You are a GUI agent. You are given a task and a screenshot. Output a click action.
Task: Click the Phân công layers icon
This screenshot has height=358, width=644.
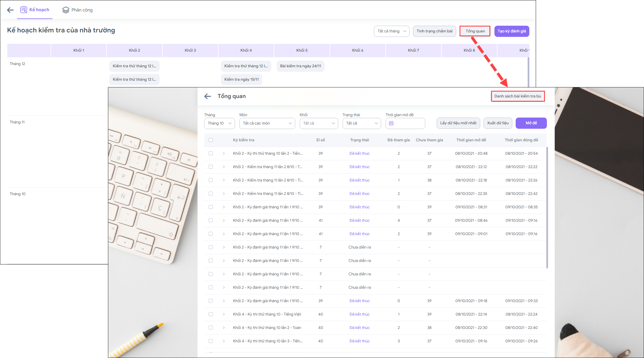(x=66, y=10)
